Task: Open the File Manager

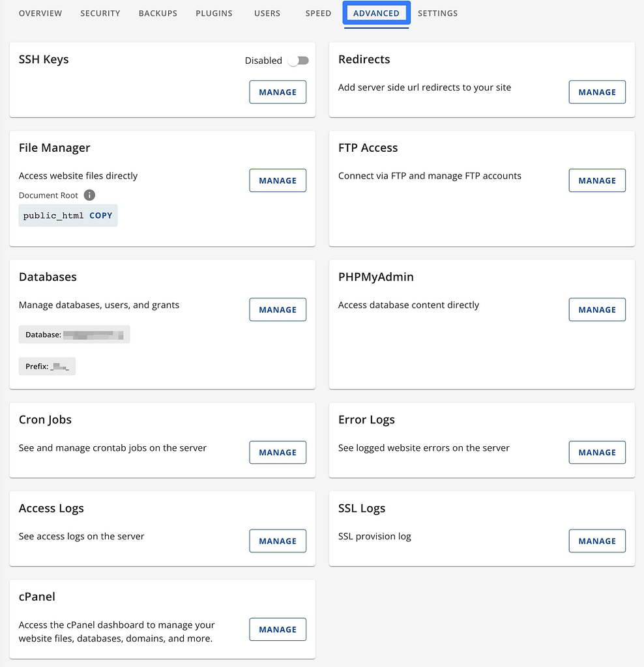Action: point(278,180)
